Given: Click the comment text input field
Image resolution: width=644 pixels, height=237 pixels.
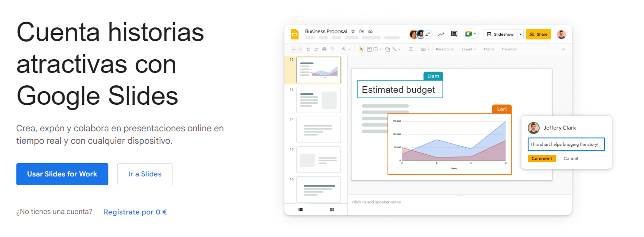Looking at the screenshot, I should [x=566, y=145].
